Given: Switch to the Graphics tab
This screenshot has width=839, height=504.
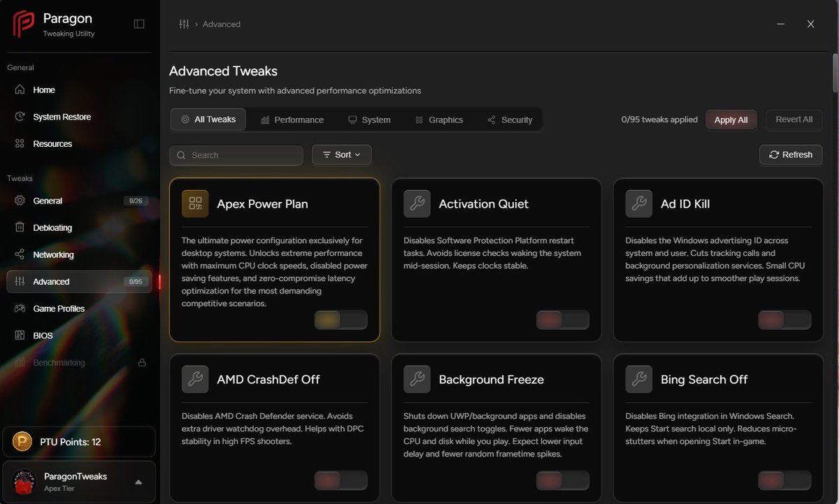Looking at the screenshot, I should [439, 120].
